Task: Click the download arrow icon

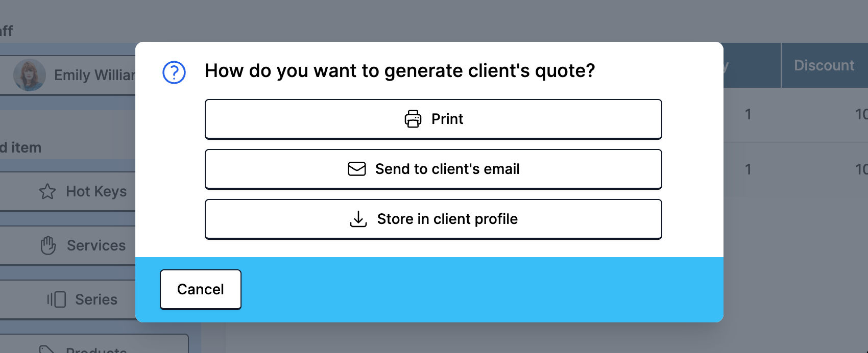Action: coord(358,219)
